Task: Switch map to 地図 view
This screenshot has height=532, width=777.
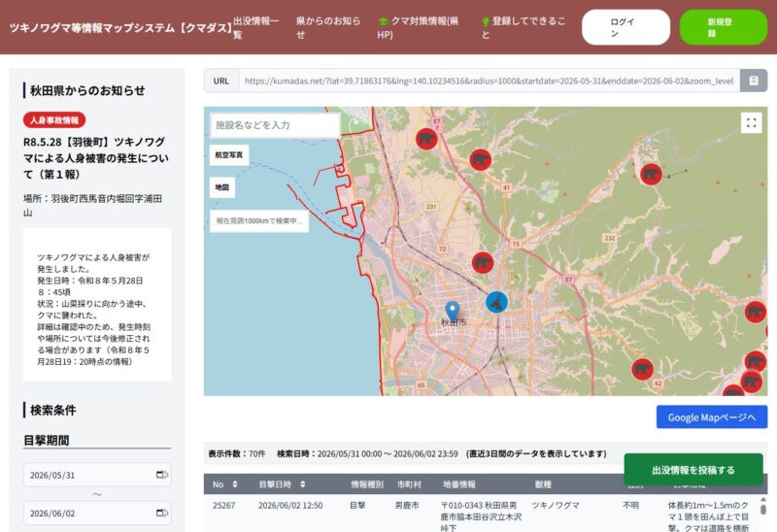Action: click(x=222, y=187)
